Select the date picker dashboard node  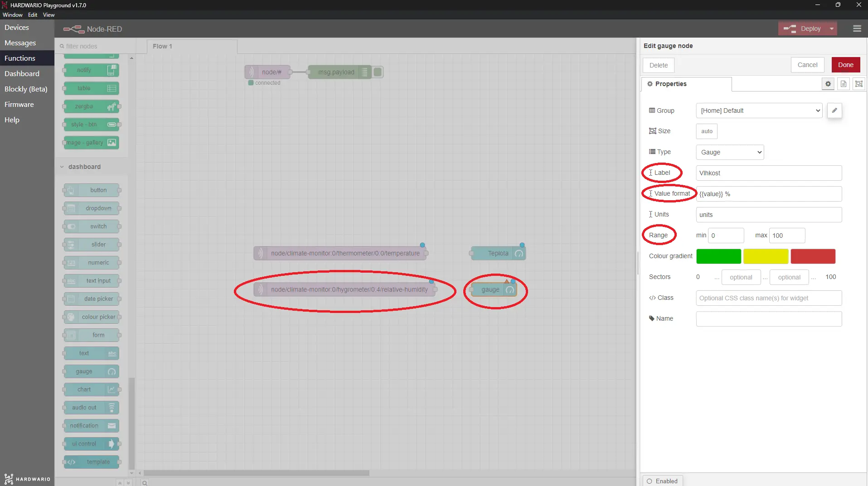92,299
